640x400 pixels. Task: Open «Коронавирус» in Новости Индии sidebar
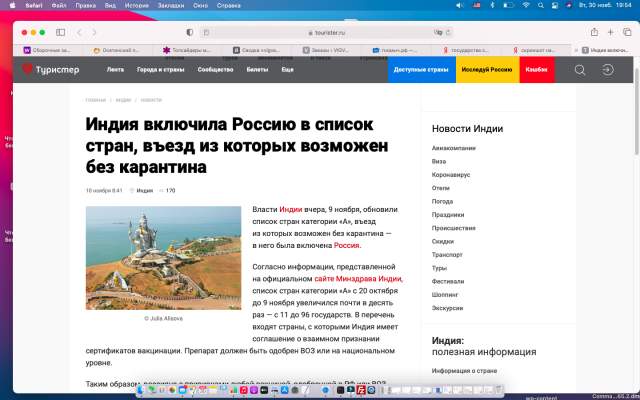(450, 174)
